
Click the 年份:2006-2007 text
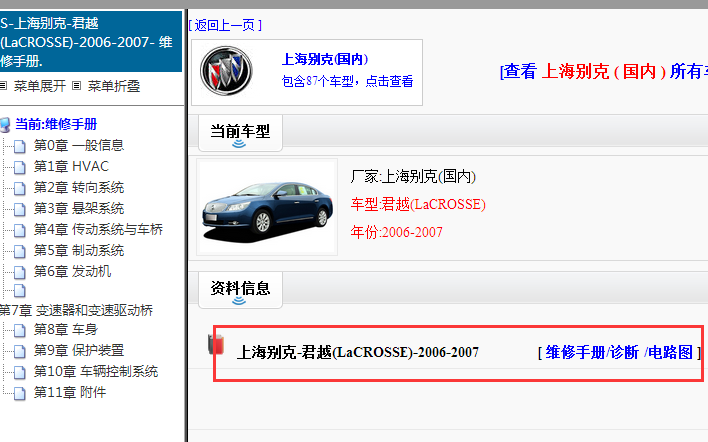point(396,232)
